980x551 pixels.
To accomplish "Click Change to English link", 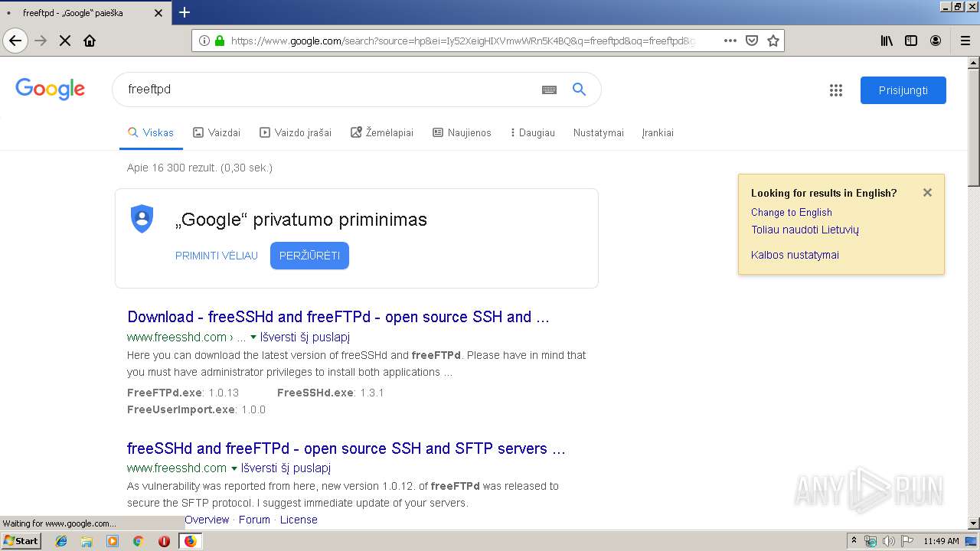I will coord(791,212).
